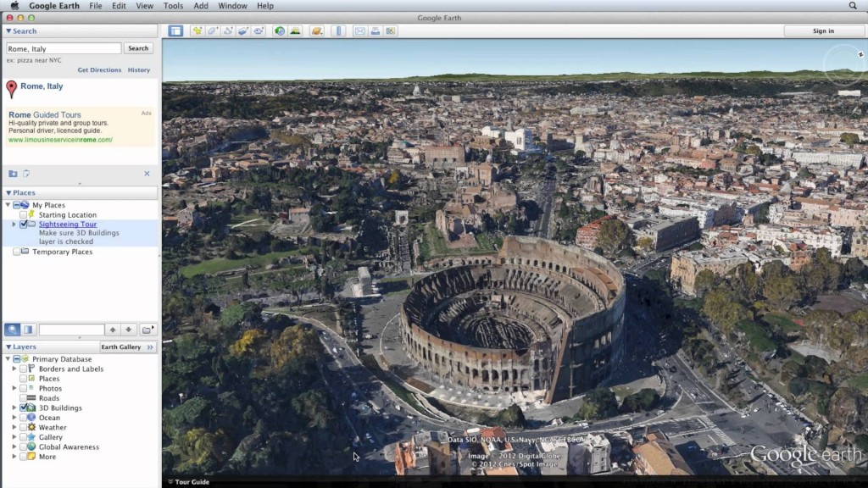Image resolution: width=868 pixels, height=488 pixels.
Task: Enable the Starting Location checkbox
Action: (x=25, y=214)
